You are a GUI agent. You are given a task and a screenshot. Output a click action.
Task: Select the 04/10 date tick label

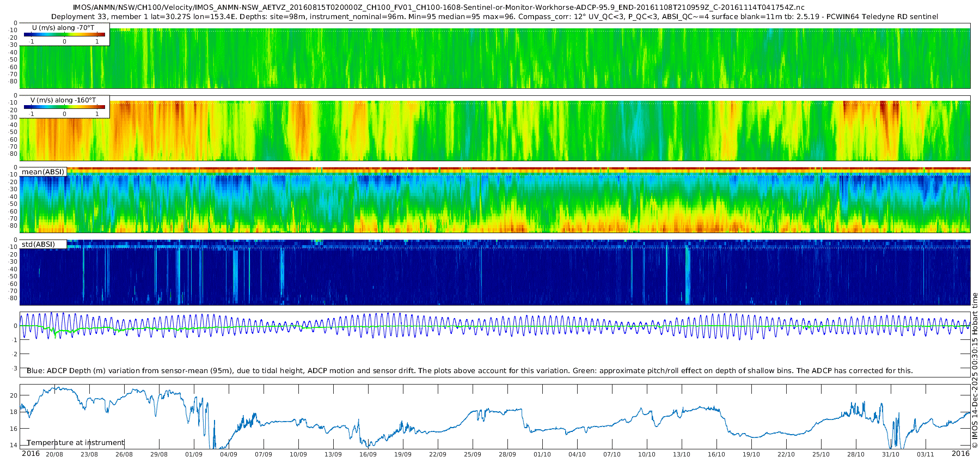[x=577, y=454]
